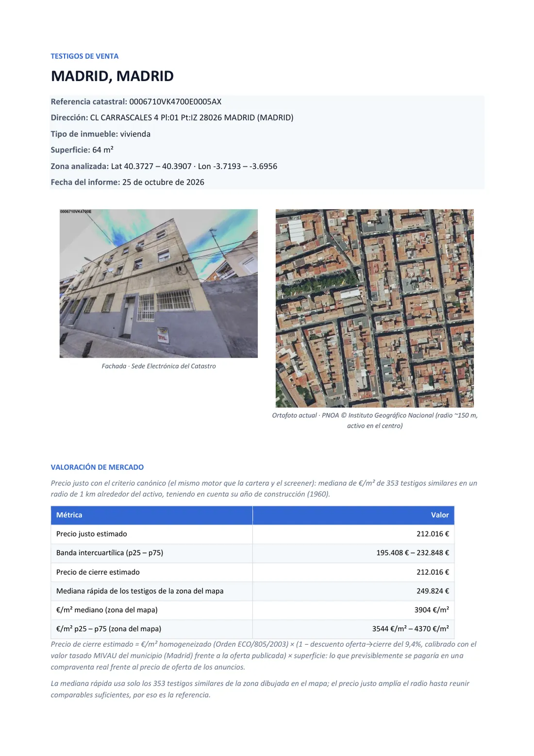Select the Mediana rápida de los testigos label
The width and height of the screenshot is (534, 756).
coord(140,591)
